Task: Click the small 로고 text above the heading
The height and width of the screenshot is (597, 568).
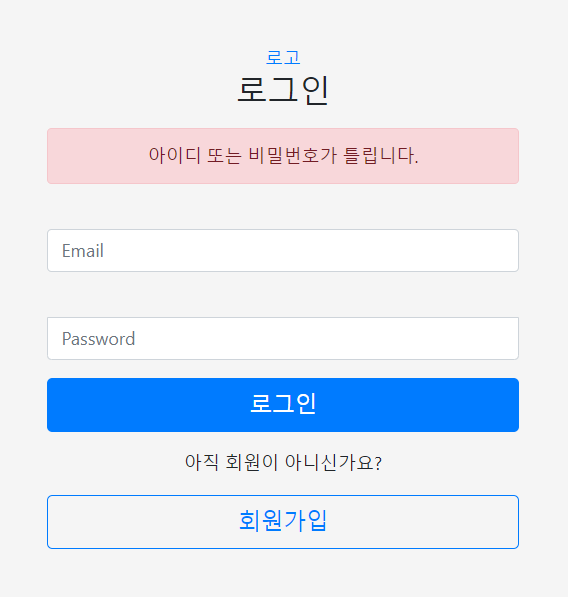Action: (283, 58)
